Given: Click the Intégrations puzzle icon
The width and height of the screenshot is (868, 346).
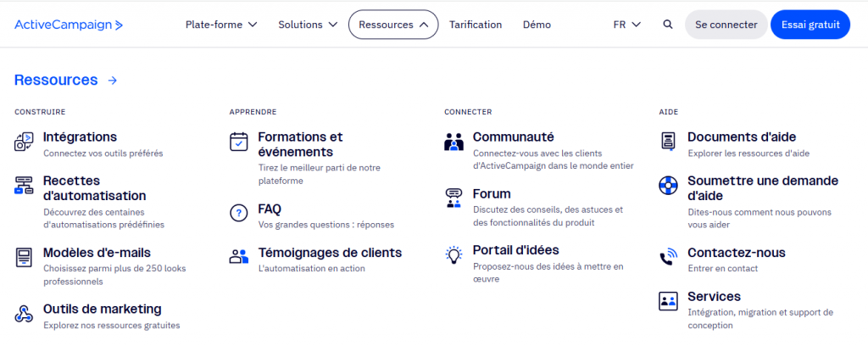Looking at the screenshot, I should coord(24,142).
